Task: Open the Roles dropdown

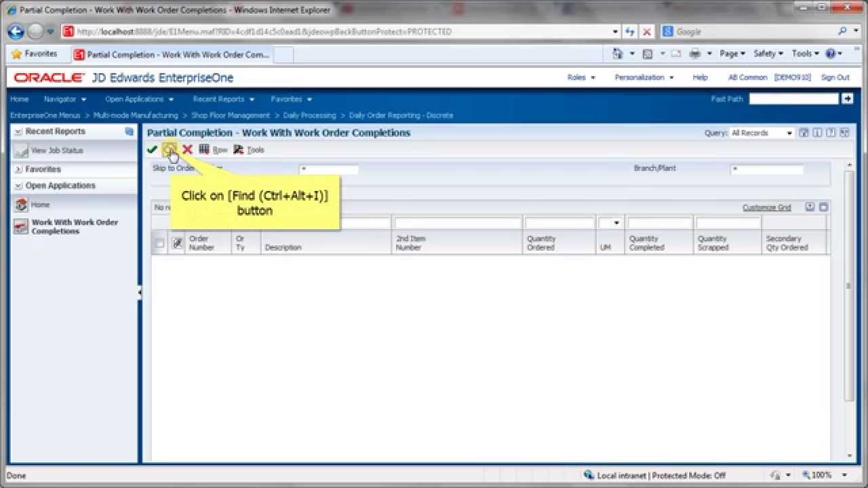Action: tap(581, 77)
